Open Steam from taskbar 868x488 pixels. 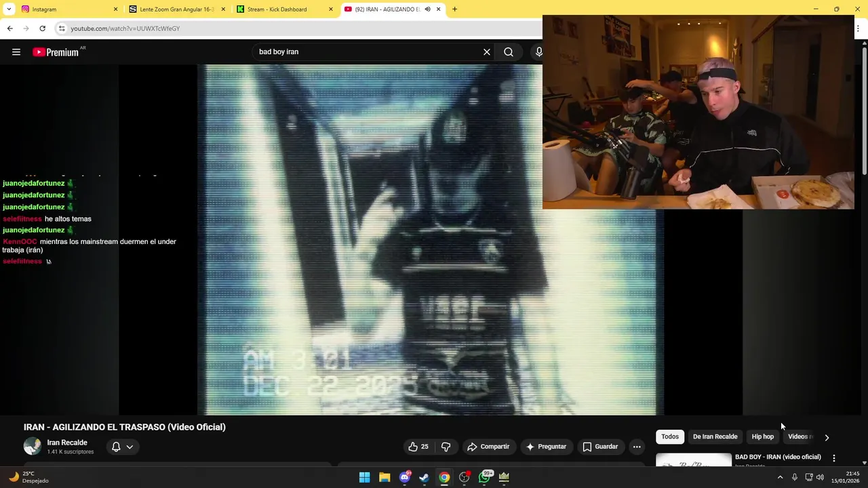pos(424,477)
